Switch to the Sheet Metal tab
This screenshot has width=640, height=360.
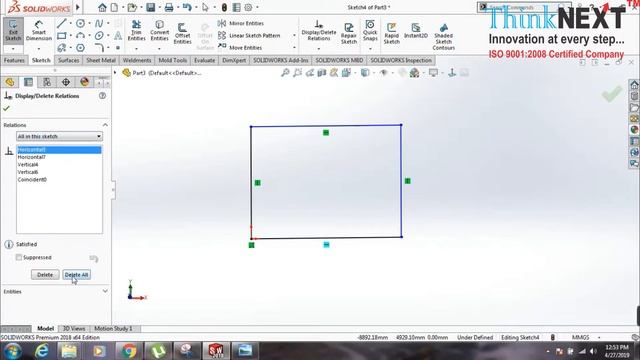(101, 60)
